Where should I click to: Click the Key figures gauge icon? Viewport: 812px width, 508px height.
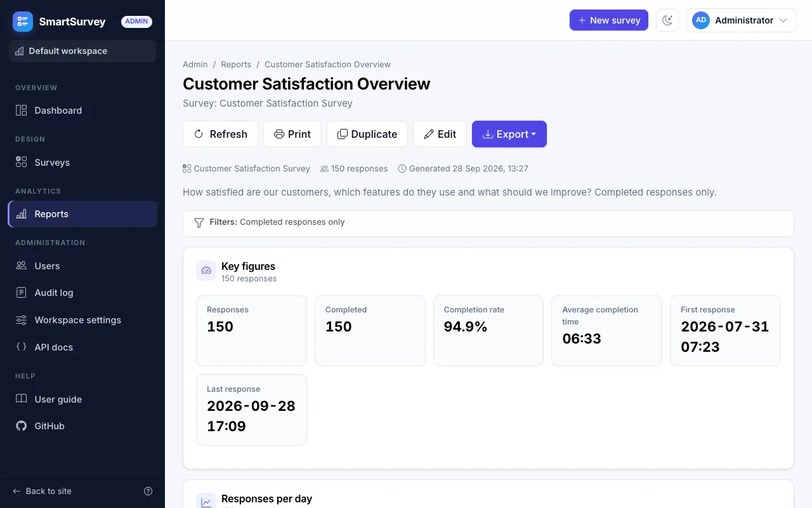click(206, 271)
